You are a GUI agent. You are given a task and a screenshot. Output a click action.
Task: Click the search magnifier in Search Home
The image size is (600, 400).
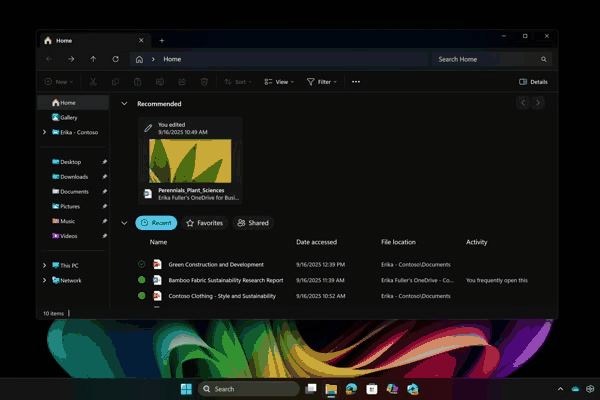[544, 59]
